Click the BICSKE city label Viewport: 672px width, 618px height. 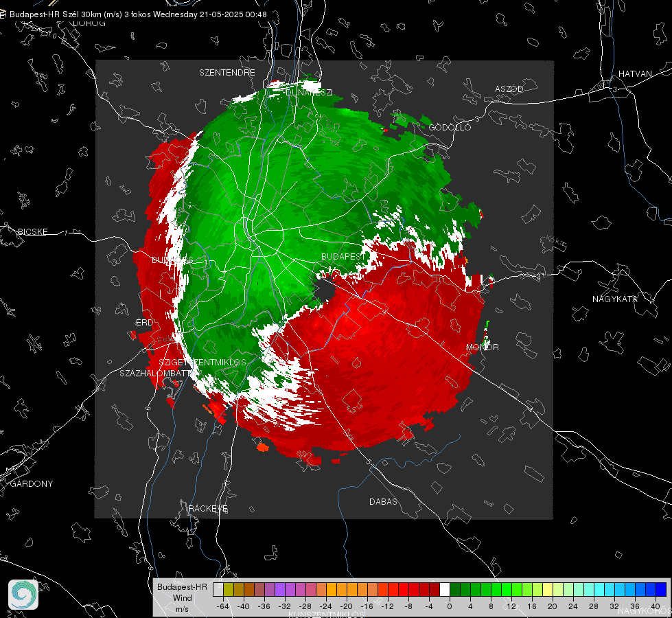coord(33,231)
